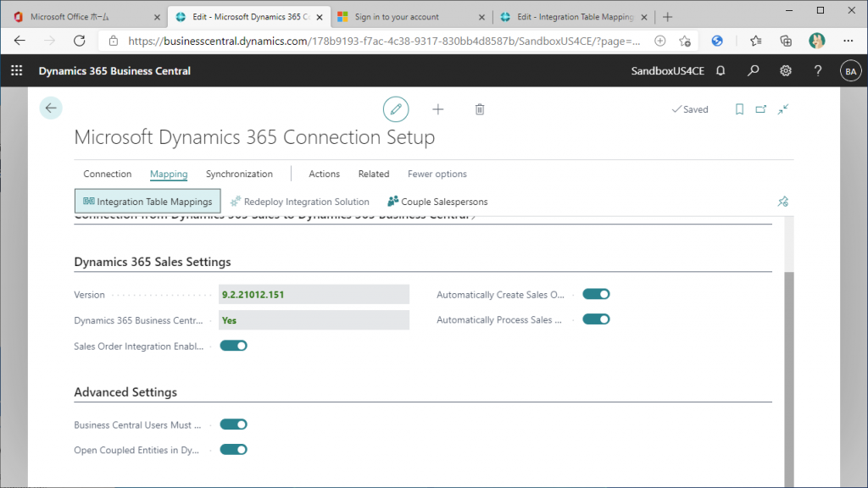Image resolution: width=868 pixels, height=488 pixels.
Task: Click the Microsoft Dynamics 365 Connection Setup heading
Action: coord(254,137)
